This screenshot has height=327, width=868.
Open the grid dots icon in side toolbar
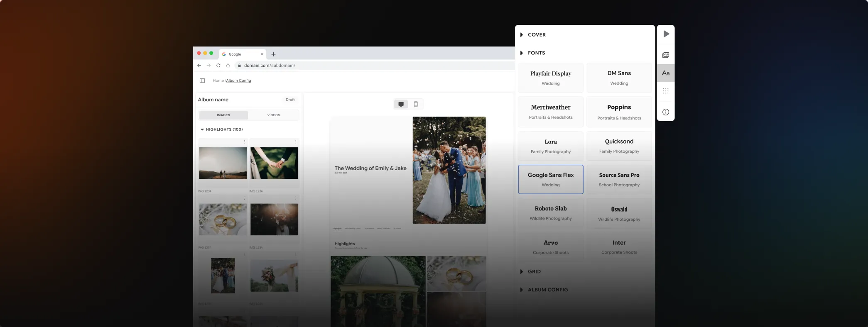tap(666, 91)
